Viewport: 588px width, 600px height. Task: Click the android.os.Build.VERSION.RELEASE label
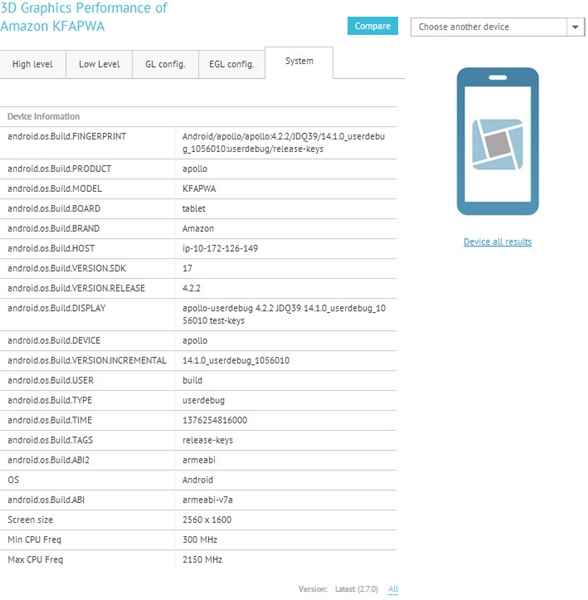(x=76, y=288)
